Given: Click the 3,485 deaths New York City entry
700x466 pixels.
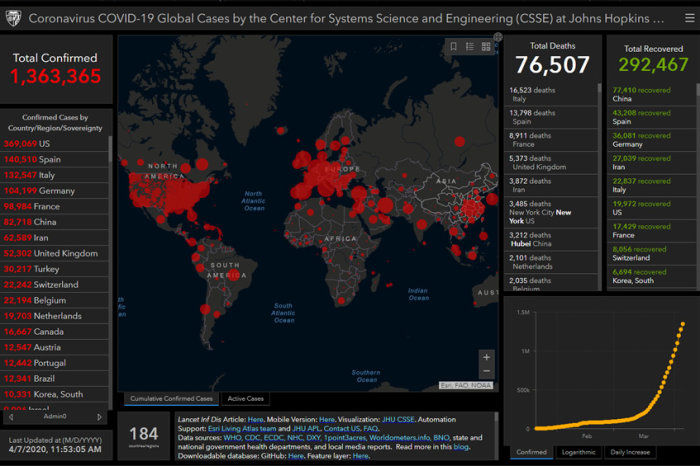Looking at the screenshot, I should (551, 212).
